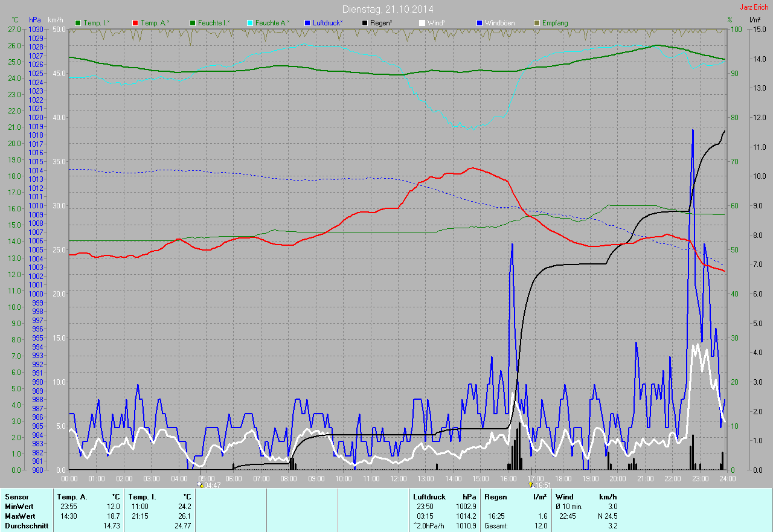
Task: Select the "Empfang" legend label
Action: (555, 23)
